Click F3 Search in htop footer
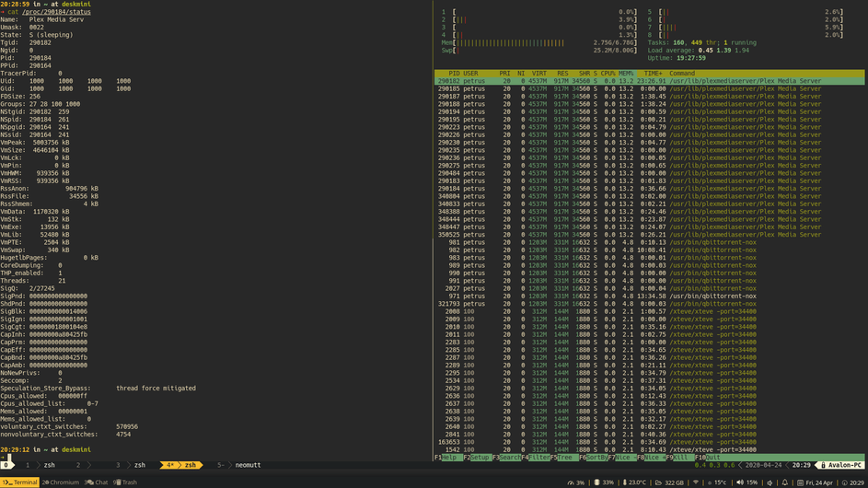 (506, 458)
